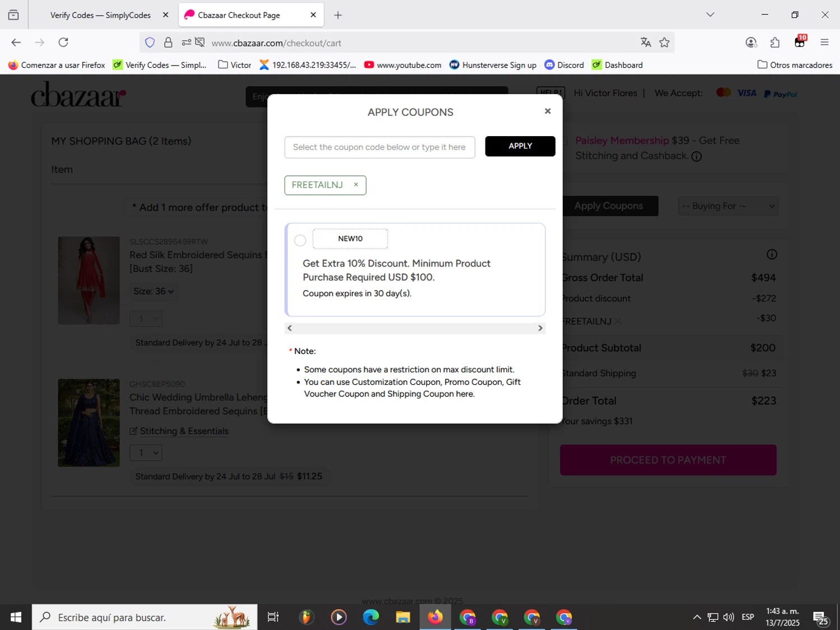Reload the current page
This screenshot has height=630, width=840.
pyautogui.click(x=63, y=43)
